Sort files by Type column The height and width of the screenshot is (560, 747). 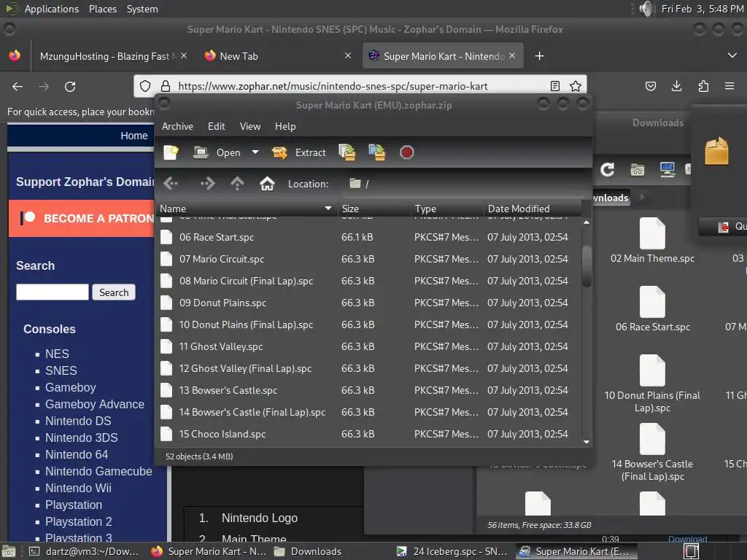(447, 209)
